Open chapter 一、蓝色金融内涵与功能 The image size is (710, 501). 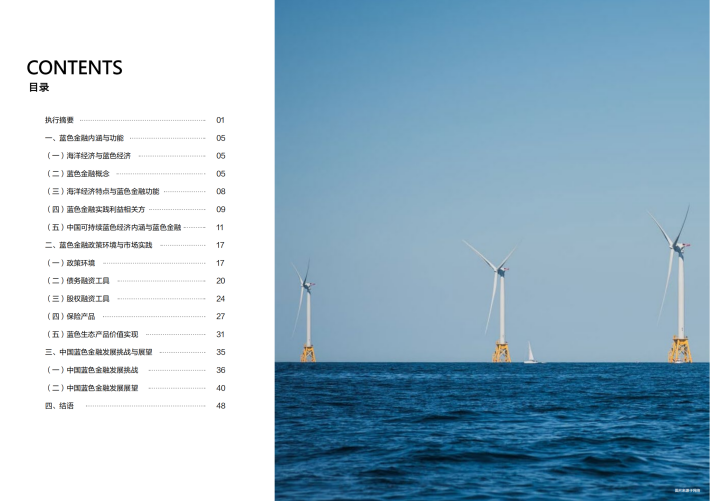[x=84, y=138]
